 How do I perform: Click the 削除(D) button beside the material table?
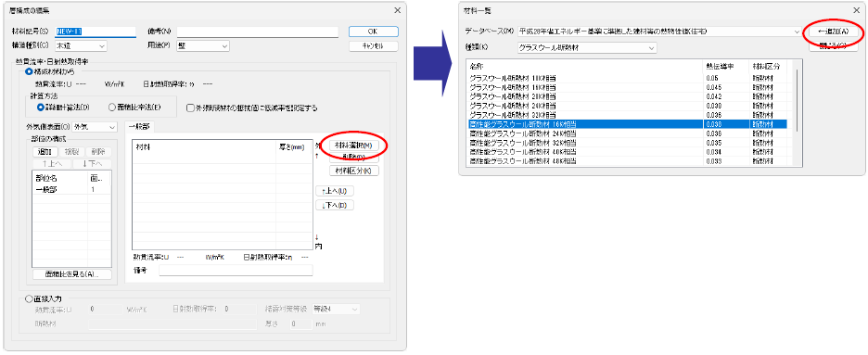click(x=353, y=158)
